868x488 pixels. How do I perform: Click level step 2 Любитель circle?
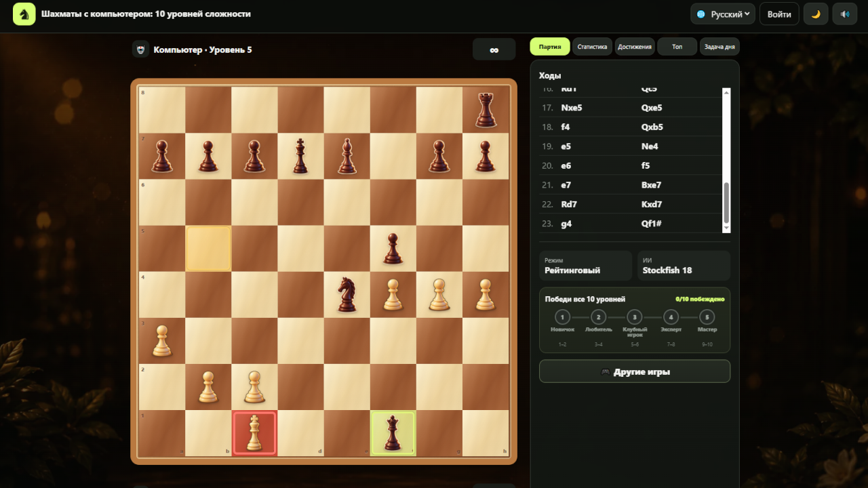pos(598,317)
